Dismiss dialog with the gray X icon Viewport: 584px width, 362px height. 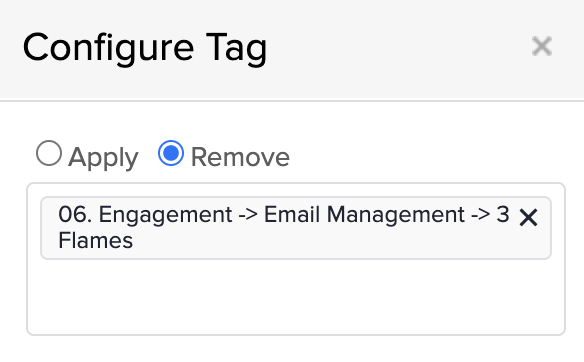point(542,47)
